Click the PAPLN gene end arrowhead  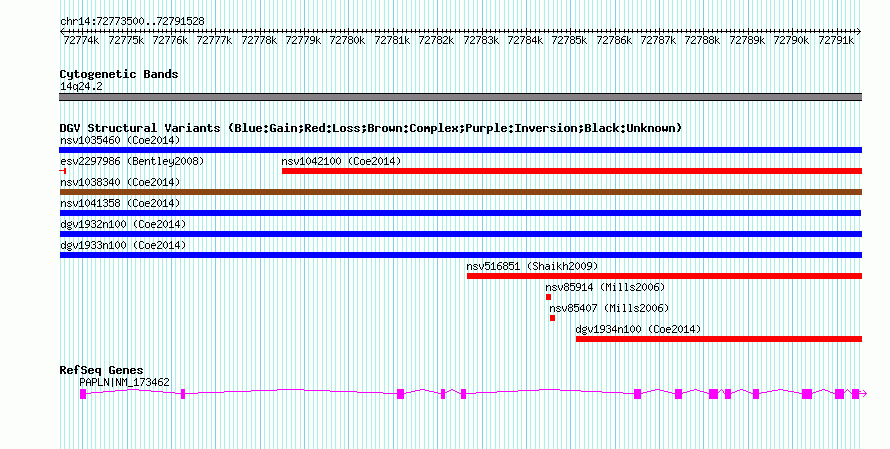click(x=864, y=393)
